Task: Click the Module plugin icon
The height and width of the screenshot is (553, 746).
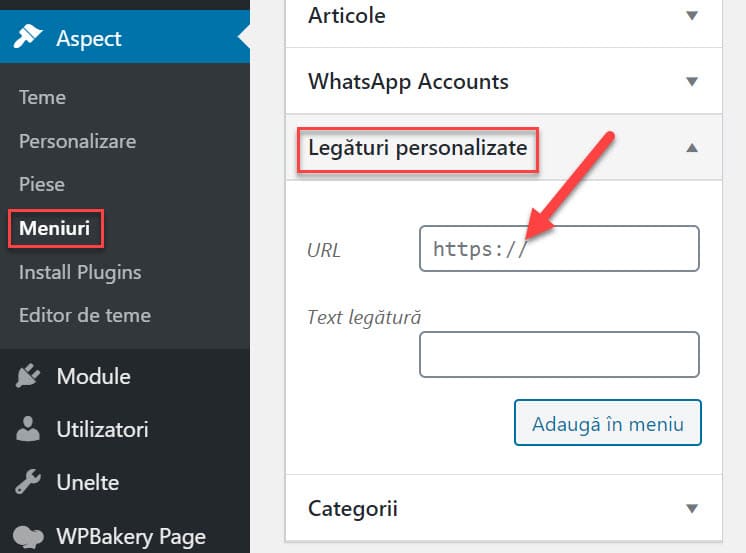Action: [28, 376]
